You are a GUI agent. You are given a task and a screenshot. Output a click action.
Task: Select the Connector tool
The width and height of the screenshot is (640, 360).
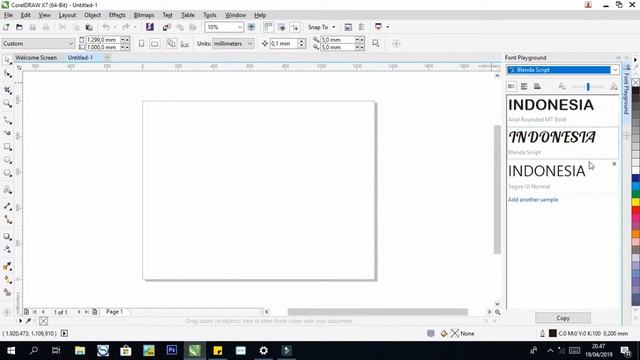[x=7, y=220]
